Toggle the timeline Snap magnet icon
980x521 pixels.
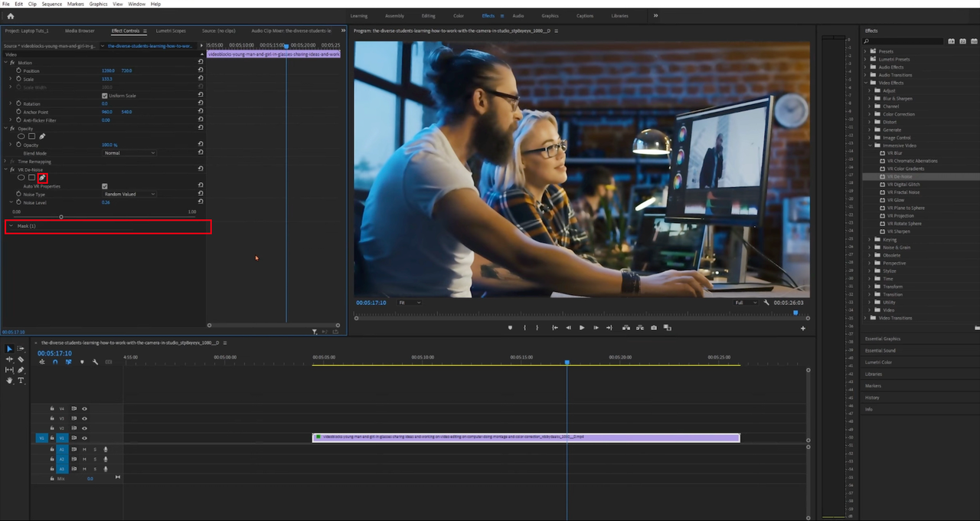tap(55, 362)
